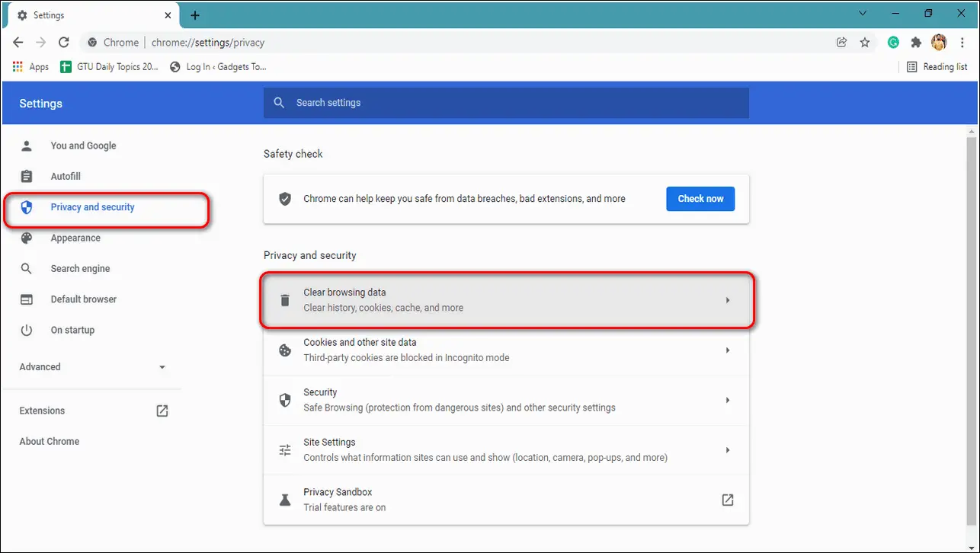The height and width of the screenshot is (553, 980).
Task: Click the palette icon next to Appearance
Action: [x=27, y=238]
